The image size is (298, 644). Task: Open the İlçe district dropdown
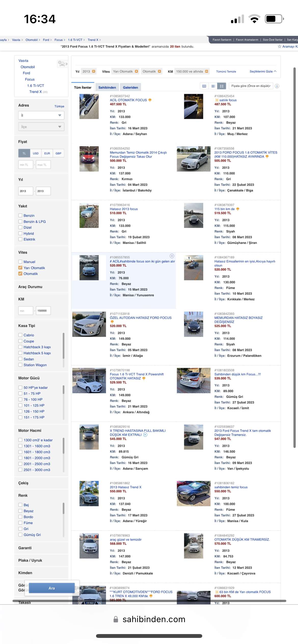pyautogui.click(x=41, y=127)
